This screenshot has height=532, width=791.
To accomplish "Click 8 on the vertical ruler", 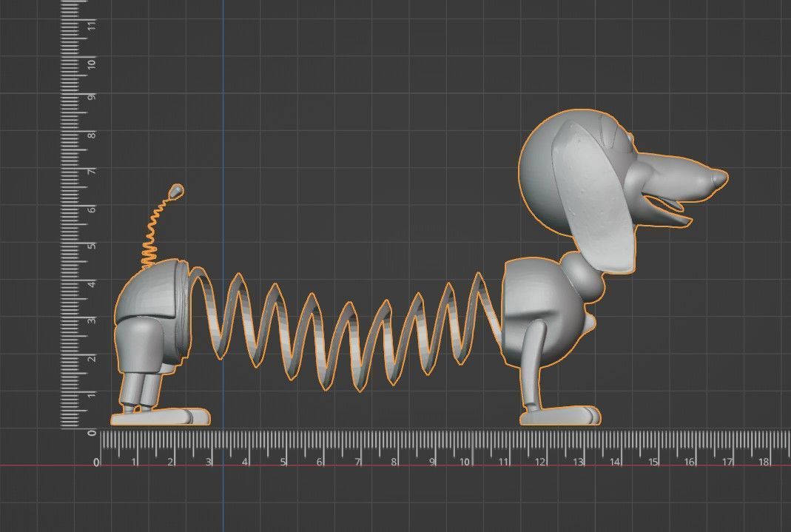I will click(x=91, y=135).
